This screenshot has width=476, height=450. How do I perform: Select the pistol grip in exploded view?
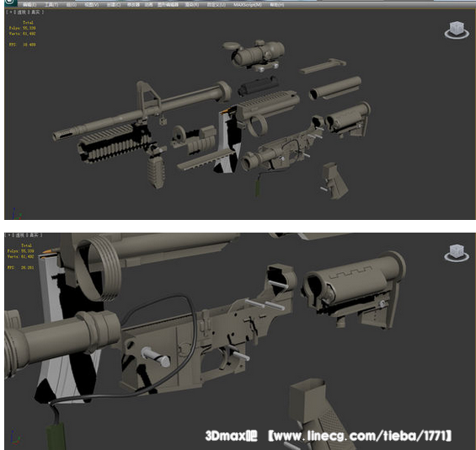tap(335, 181)
